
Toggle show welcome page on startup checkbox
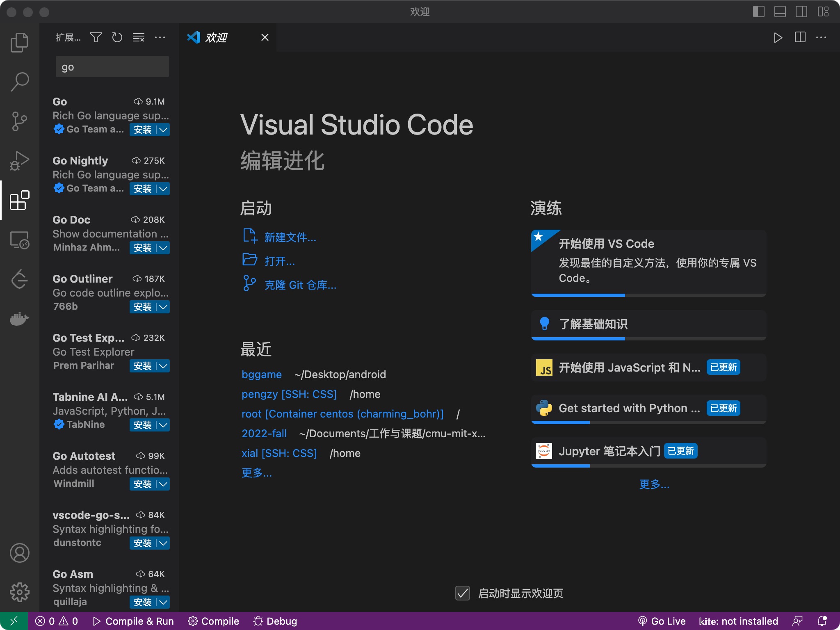[x=463, y=593]
